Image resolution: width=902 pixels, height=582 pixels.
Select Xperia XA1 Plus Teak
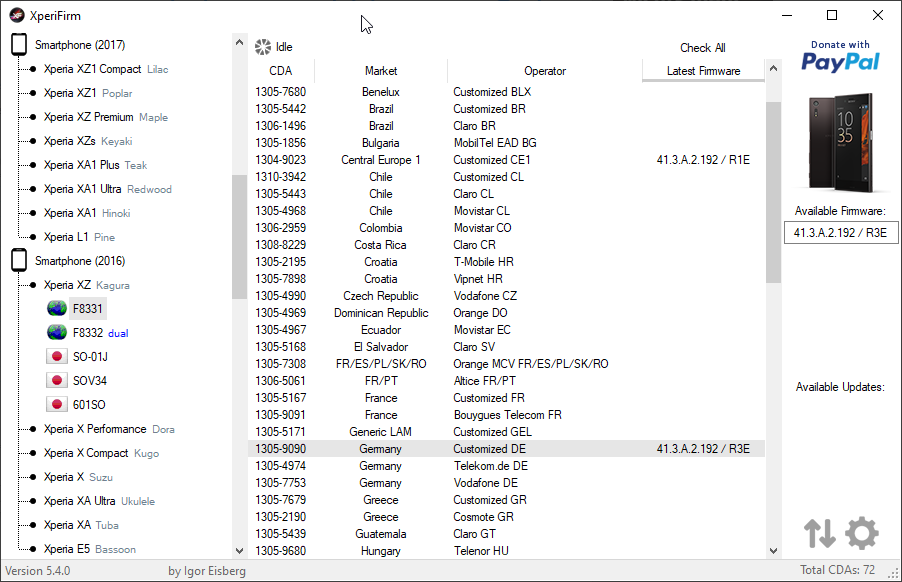coord(95,165)
